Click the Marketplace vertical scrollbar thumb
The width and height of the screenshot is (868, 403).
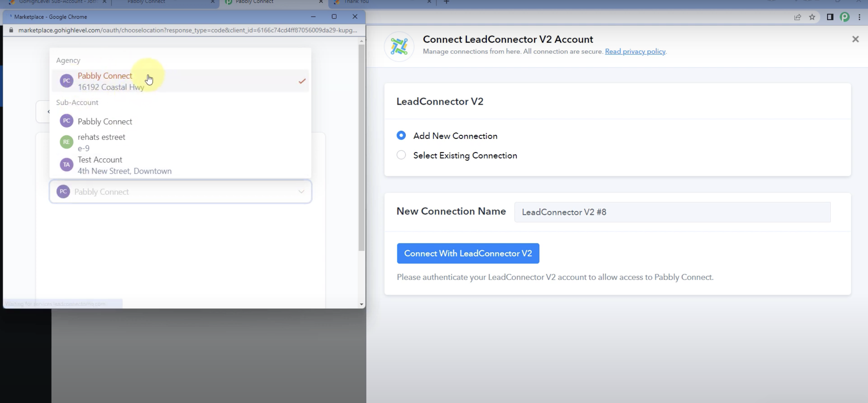point(362,147)
